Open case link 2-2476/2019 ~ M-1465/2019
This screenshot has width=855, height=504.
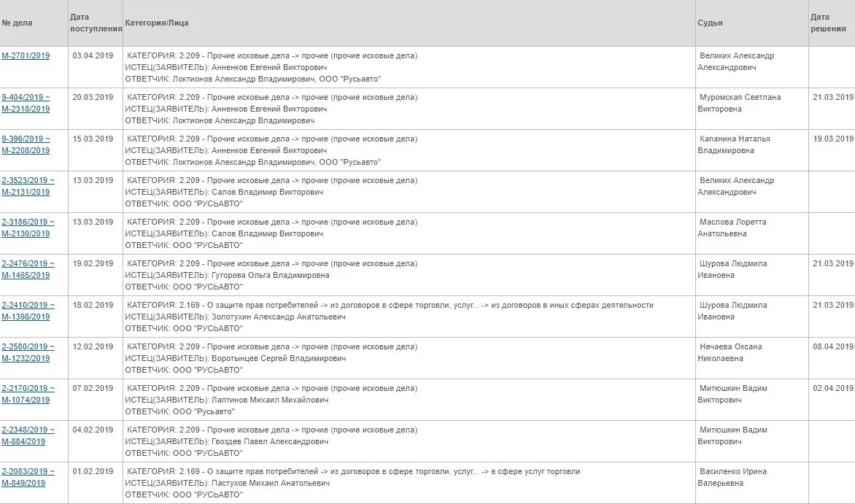(28, 269)
